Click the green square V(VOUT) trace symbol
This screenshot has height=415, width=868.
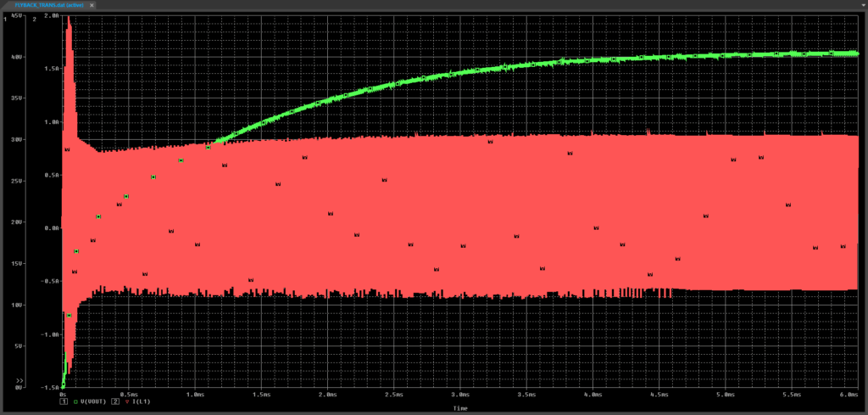(x=76, y=401)
